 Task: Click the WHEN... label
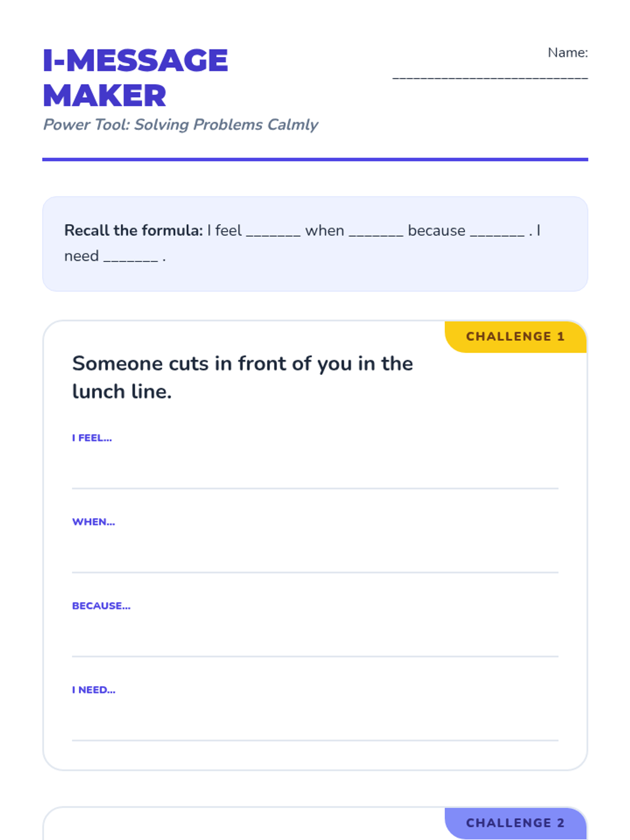[93, 522]
